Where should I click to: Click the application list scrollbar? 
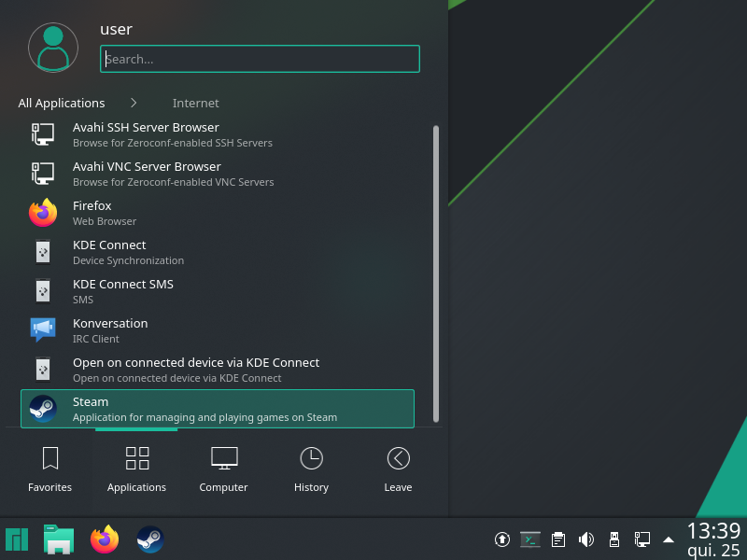[436, 273]
